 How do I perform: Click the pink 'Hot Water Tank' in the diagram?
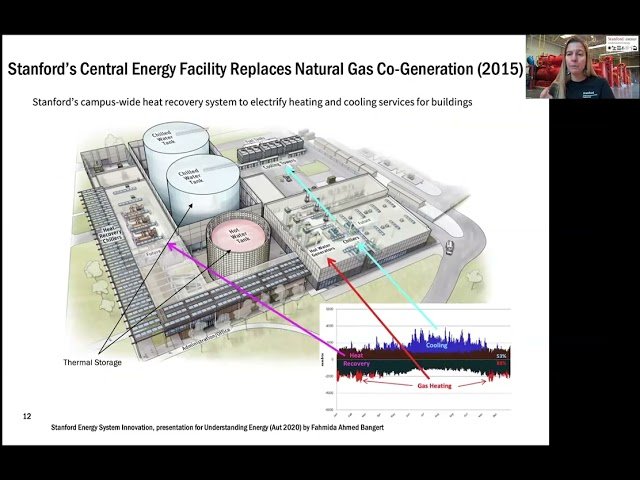pyautogui.click(x=239, y=235)
